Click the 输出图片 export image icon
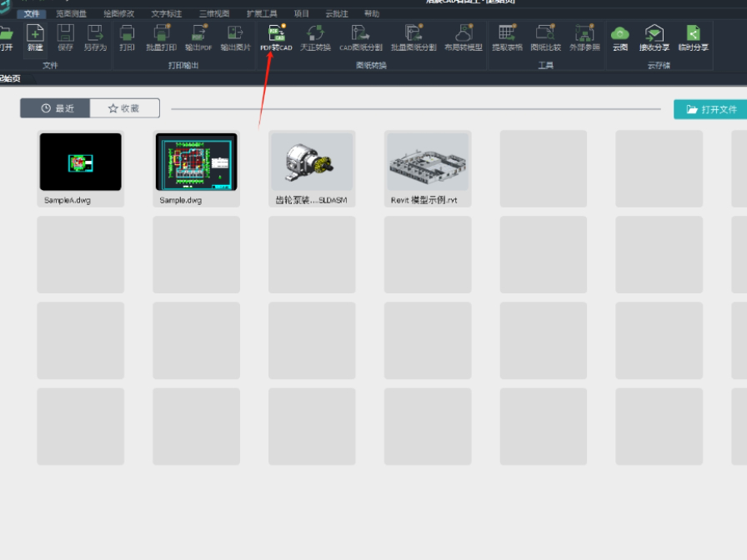This screenshot has width=747, height=560. 235,33
